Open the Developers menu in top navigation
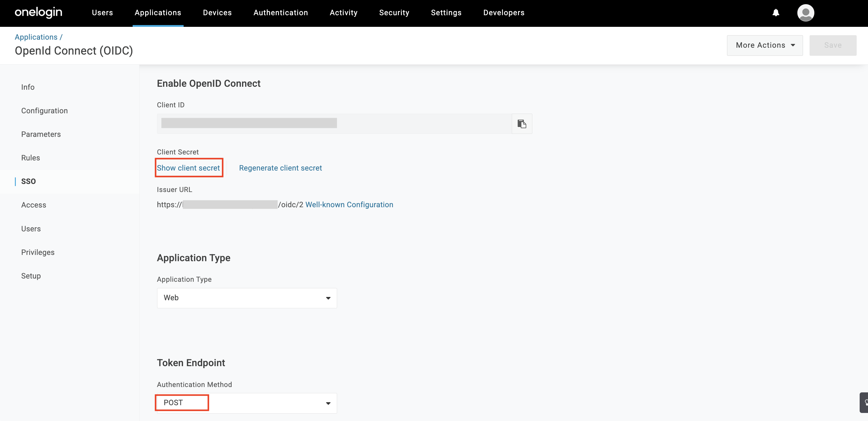 pos(503,13)
